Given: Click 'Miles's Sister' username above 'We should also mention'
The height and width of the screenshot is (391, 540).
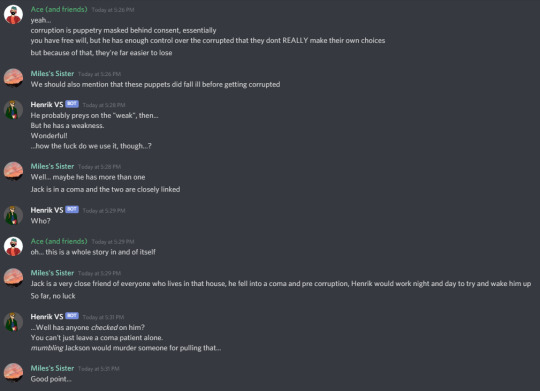Looking at the screenshot, I should tap(52, 73).
